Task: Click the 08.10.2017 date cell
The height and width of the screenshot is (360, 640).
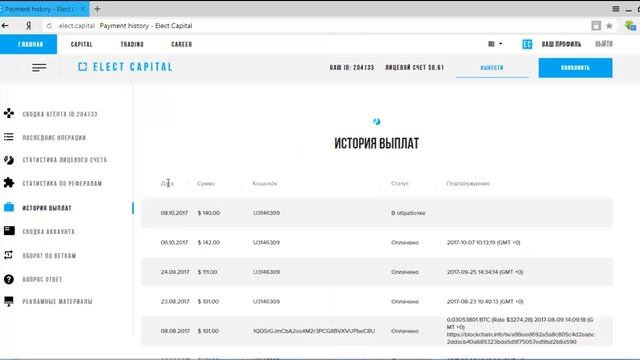Action: (x=174, y=213)
